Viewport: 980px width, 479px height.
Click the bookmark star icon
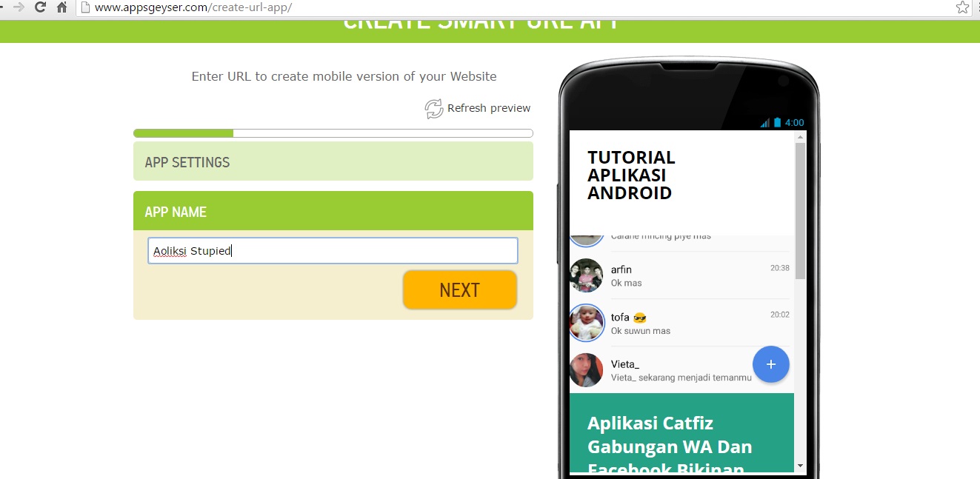click(961, 7)
